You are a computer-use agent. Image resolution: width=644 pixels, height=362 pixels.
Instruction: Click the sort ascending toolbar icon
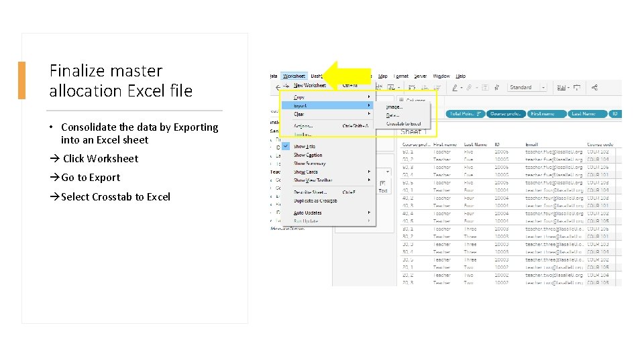pos(425,87)
